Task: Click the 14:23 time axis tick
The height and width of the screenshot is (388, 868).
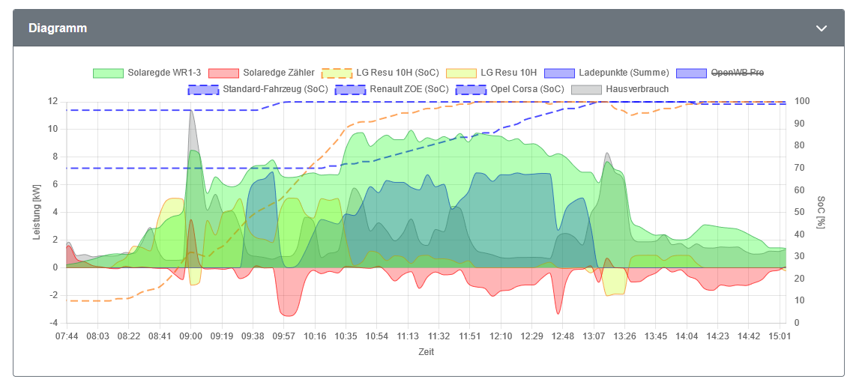Action: tap(719, 336)
